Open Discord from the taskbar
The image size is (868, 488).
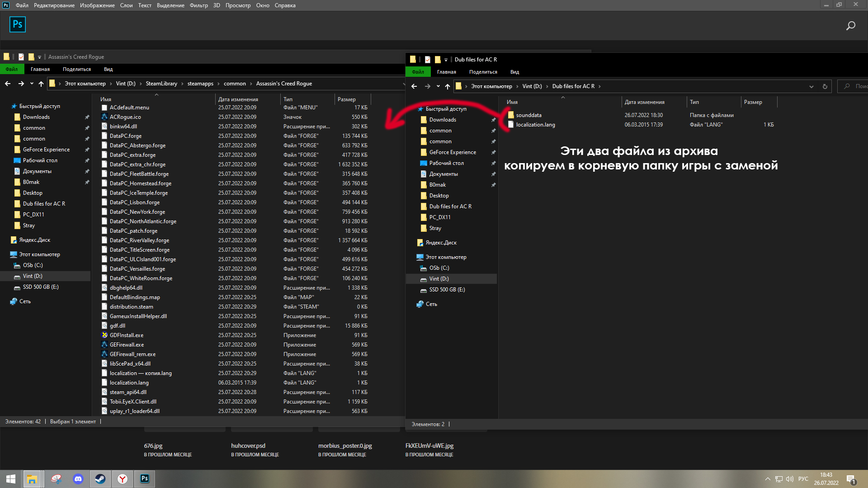click(78, 479)
